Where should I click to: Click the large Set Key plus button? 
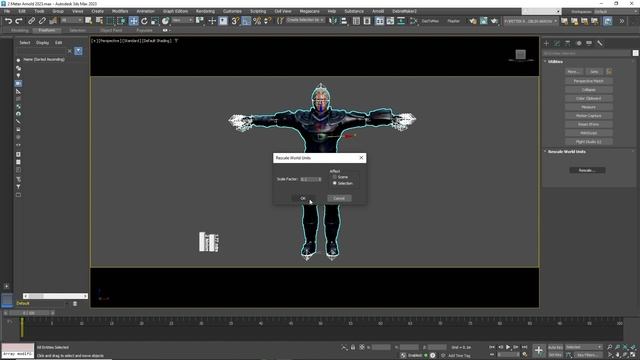coord(538,350)
